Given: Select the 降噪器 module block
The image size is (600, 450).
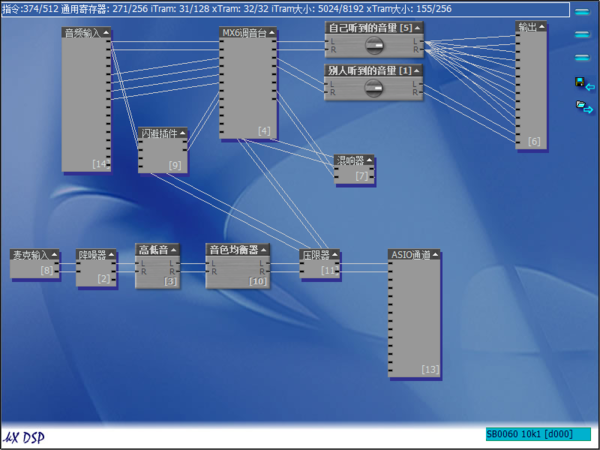Looking at the screenshot, I should coord(96,270).
